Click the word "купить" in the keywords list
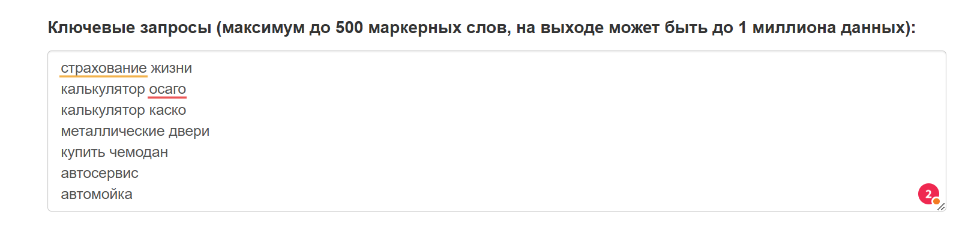Image resolution: width=980 pixels, height=229 pixels. pyautogui.click(x=83, y=153)
